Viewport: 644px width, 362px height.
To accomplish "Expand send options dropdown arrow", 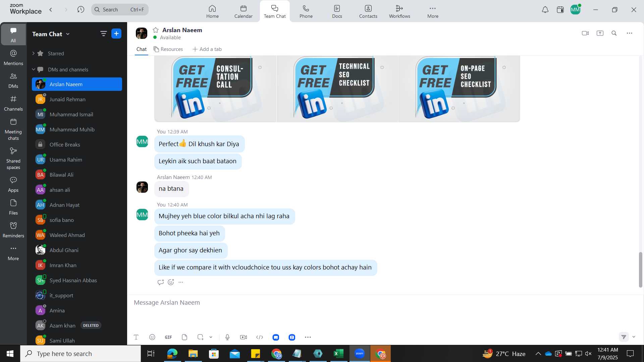I will click(x=634, y=337).
